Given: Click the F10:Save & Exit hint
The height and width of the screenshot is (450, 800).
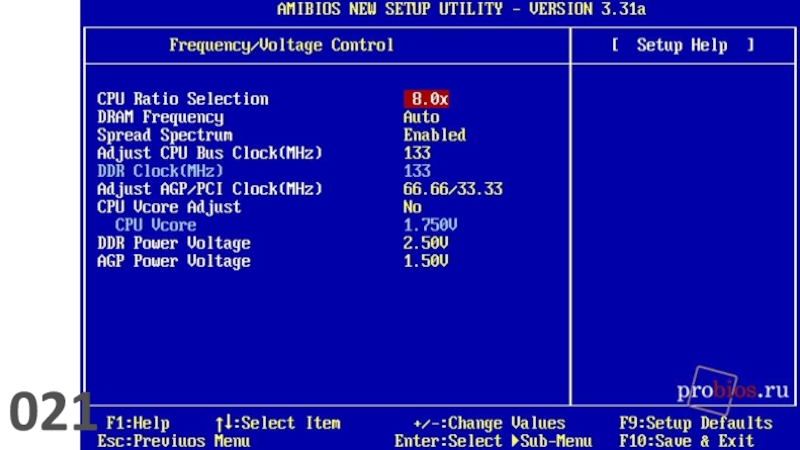Looking at the screenshot, I should pyautogui.click(x=687, y=441).
